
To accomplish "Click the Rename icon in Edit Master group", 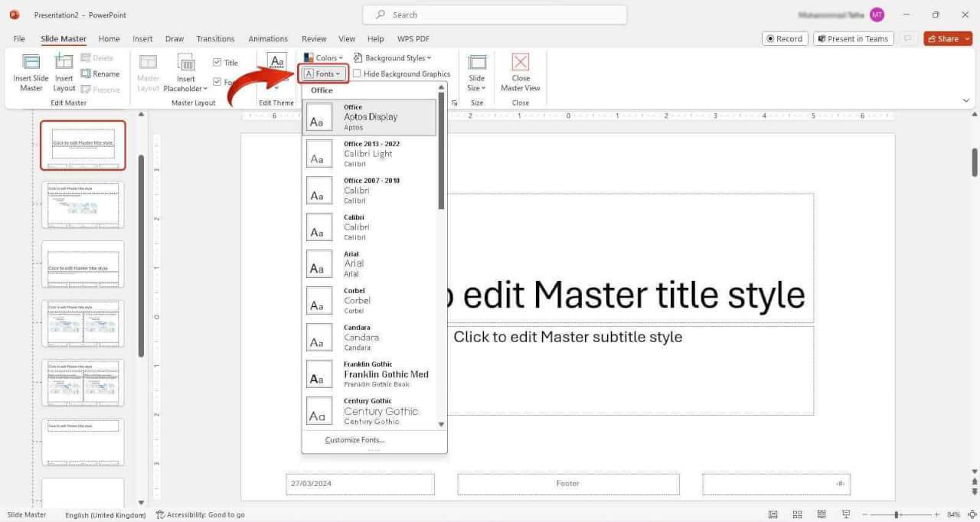I will [x=101, y=73].
